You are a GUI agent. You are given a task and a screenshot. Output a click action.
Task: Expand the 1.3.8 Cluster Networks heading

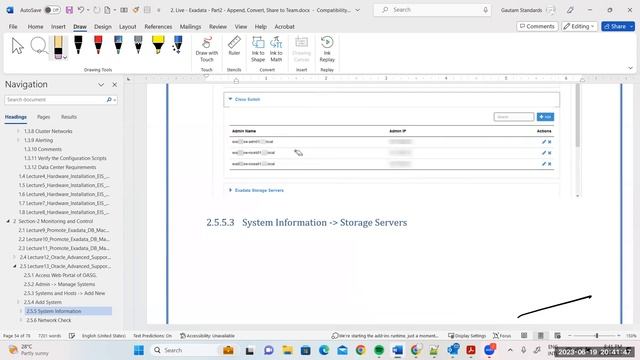[x=18, y=131]
